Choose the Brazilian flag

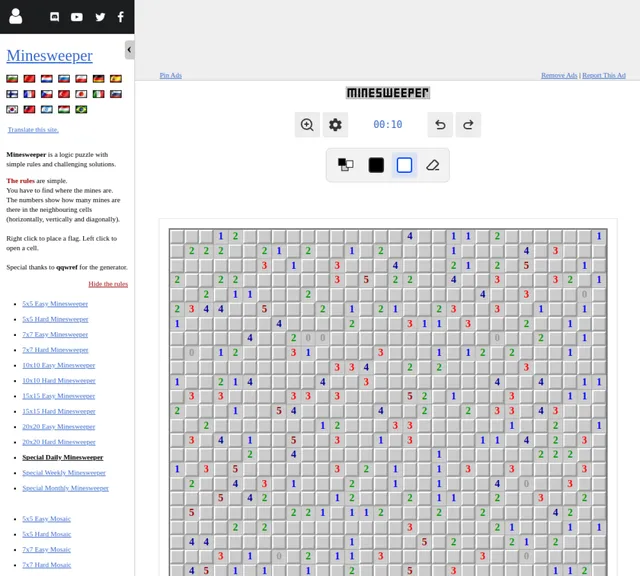81,109
